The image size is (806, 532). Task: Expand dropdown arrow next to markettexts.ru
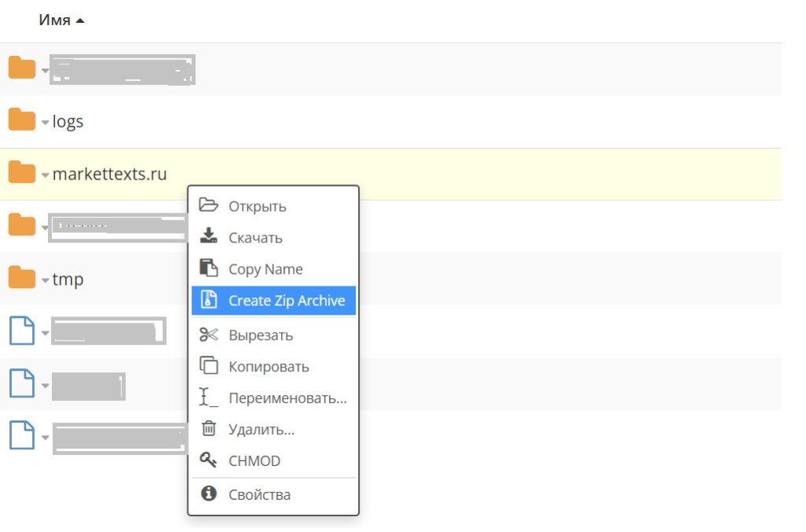(x=46, y=175)
